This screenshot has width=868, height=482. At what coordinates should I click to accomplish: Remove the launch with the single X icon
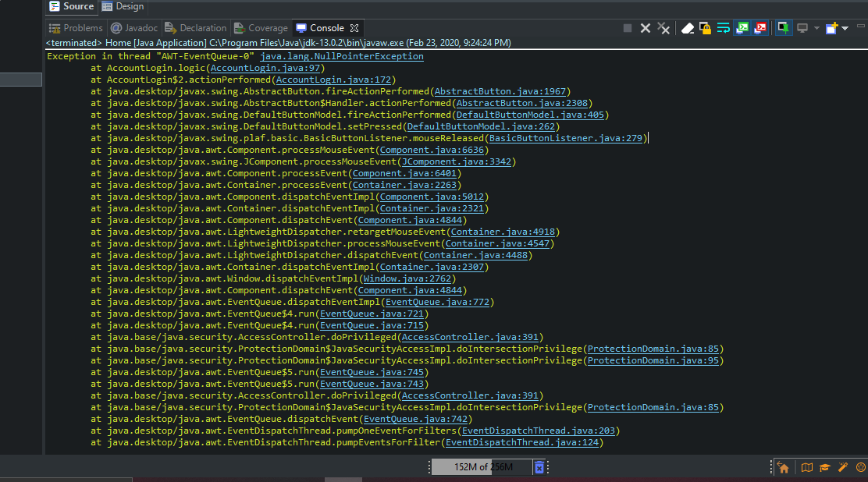click(645, 28)
